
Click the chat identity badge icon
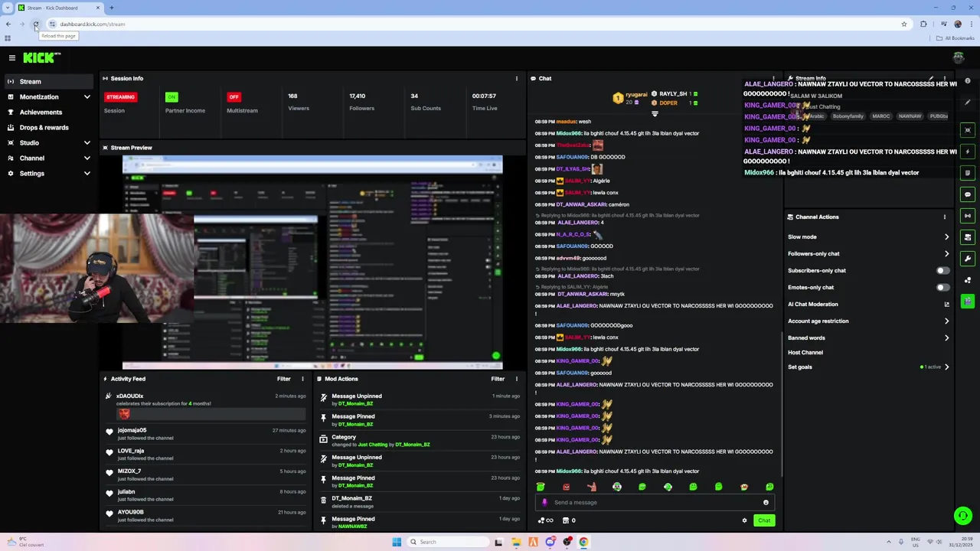coord(544,503)
